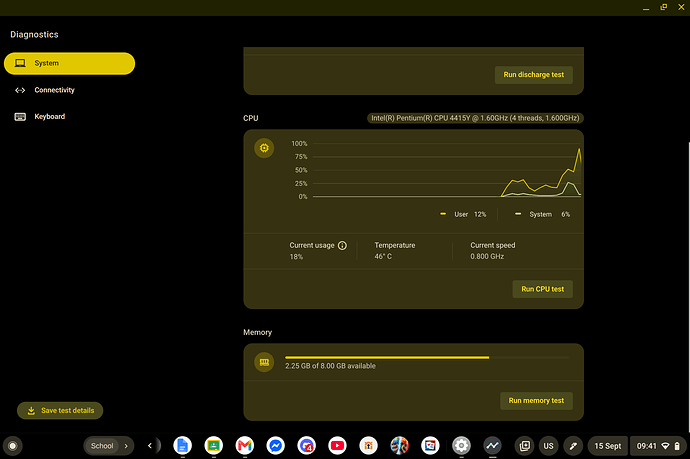Click the 46° C temperature value
This screenshot has width=690, height=459.
coord(383,257)
